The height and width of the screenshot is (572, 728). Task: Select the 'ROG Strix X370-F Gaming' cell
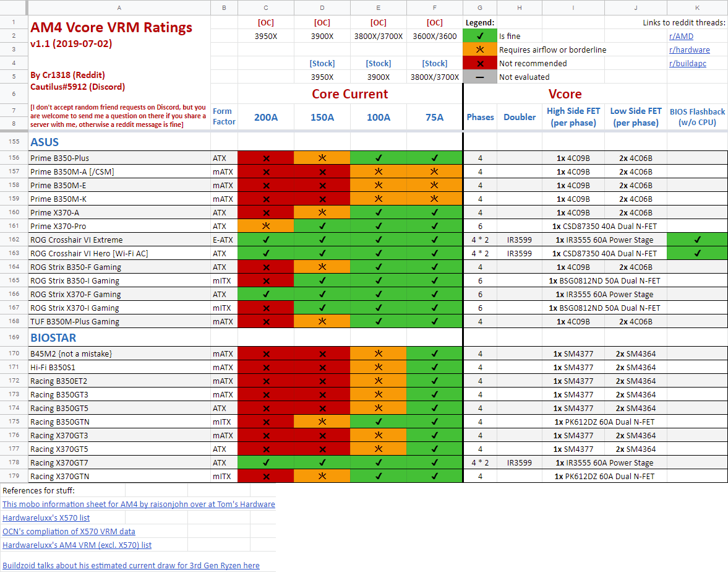click(x=119, y=294)
